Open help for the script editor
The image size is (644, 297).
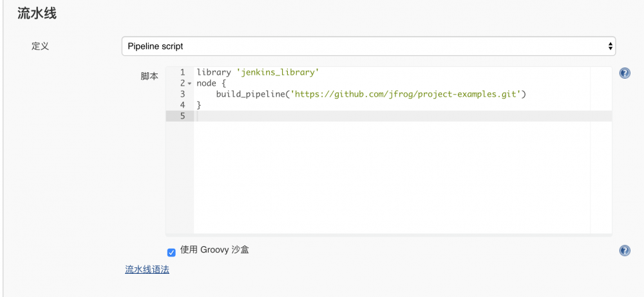pyautogui.click(x=625, y=73)
